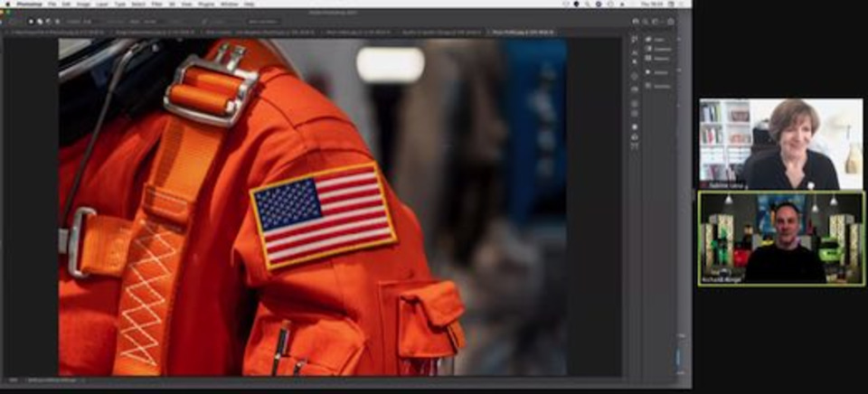
Task: Choose the Intersect with Selection mode icon
Action: tap(58, 22)
